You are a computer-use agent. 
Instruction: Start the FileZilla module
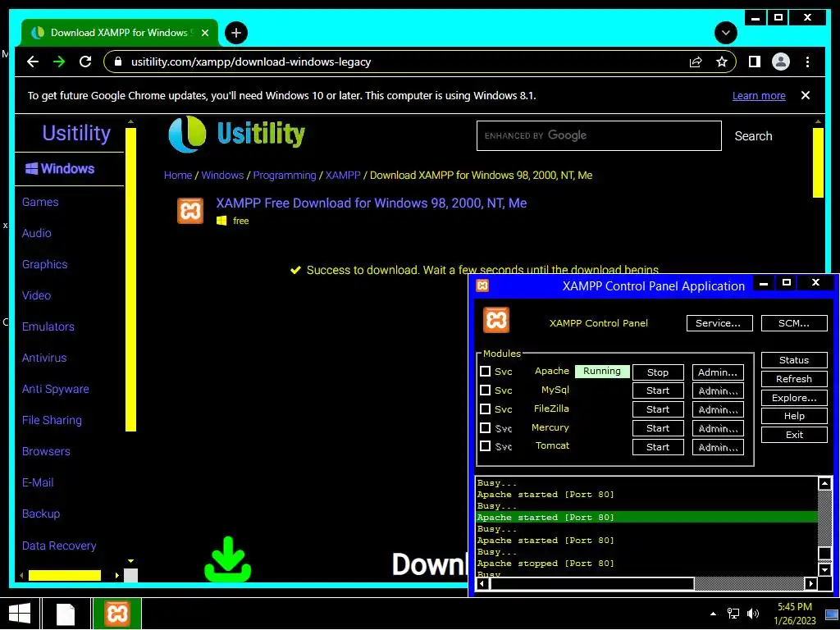point(658,409)
